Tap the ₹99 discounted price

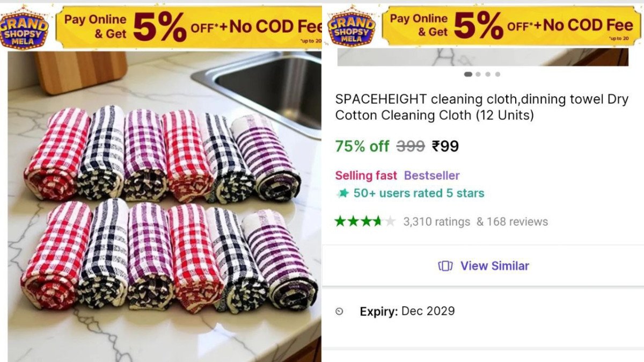click(445, 146)
